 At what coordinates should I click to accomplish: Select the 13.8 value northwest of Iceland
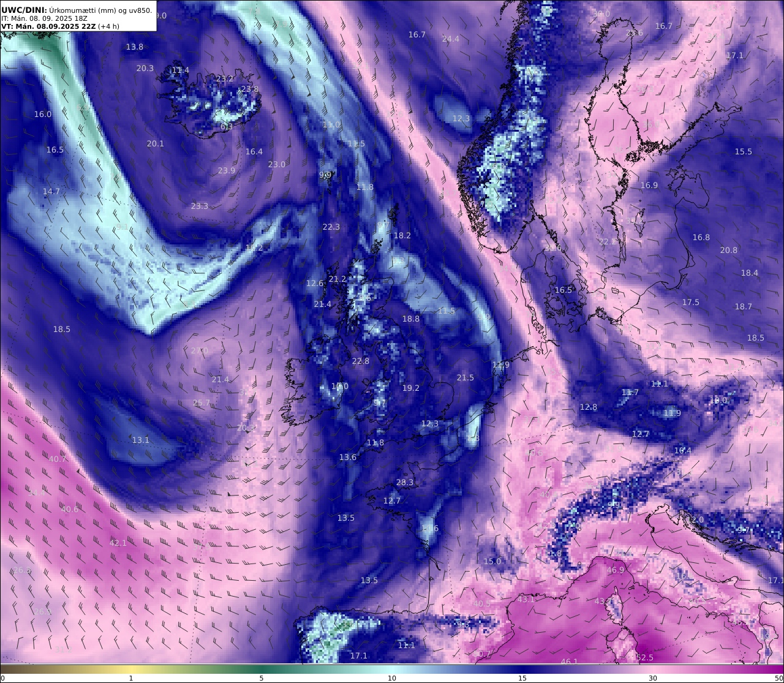(135, 47)
